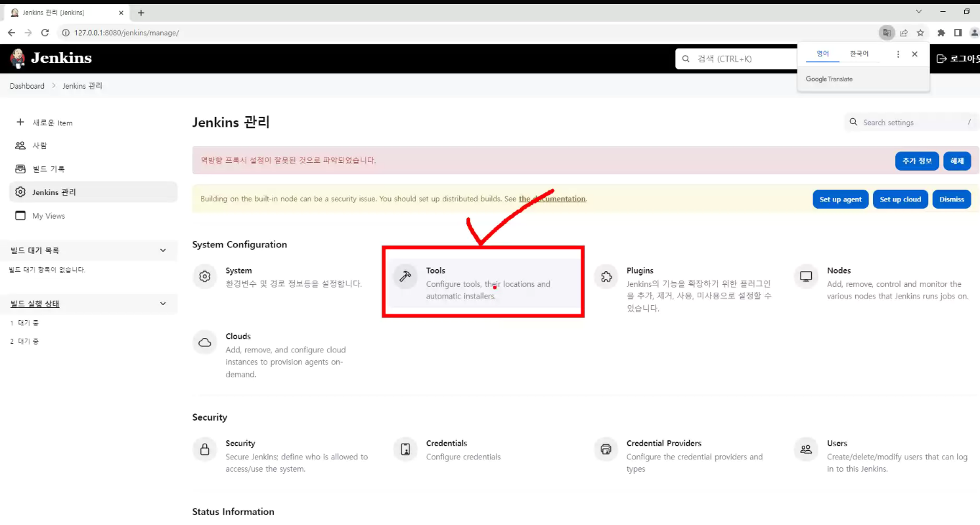
Task: Click the Jenkins butler logo icon
Action: click(18, 58)
